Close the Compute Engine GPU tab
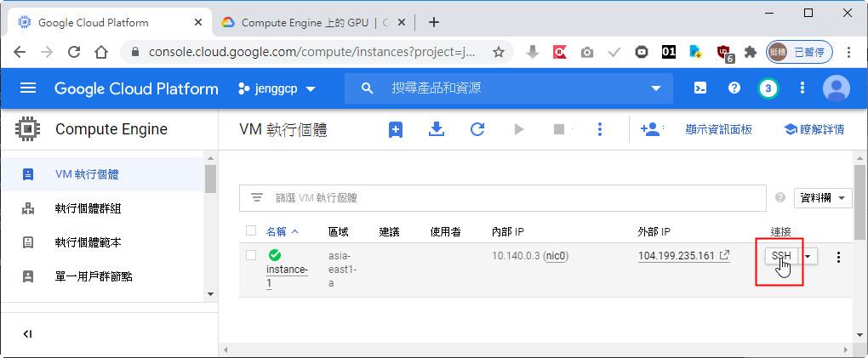The width and height of the screenshot is (868, 358). [402, 23]
